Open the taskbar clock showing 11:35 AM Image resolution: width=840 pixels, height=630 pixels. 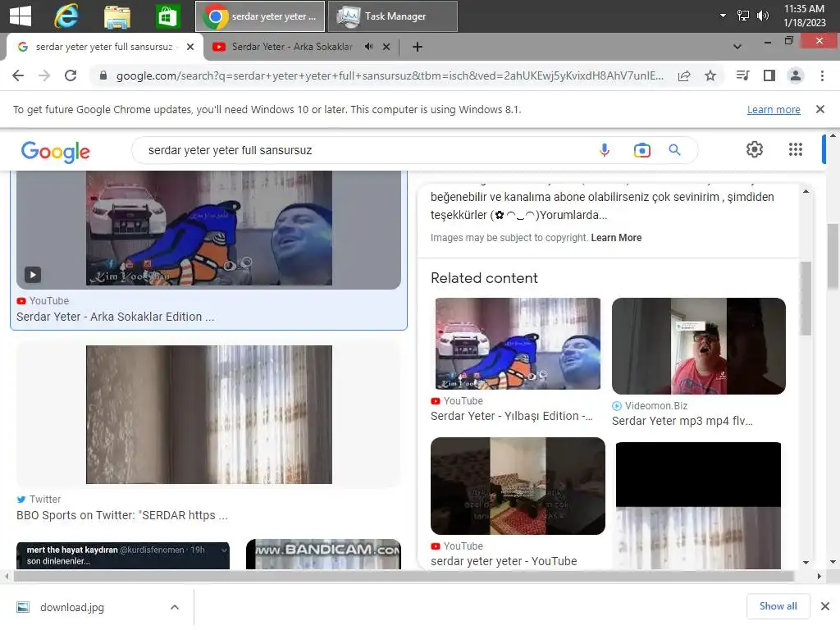point(804,16)
